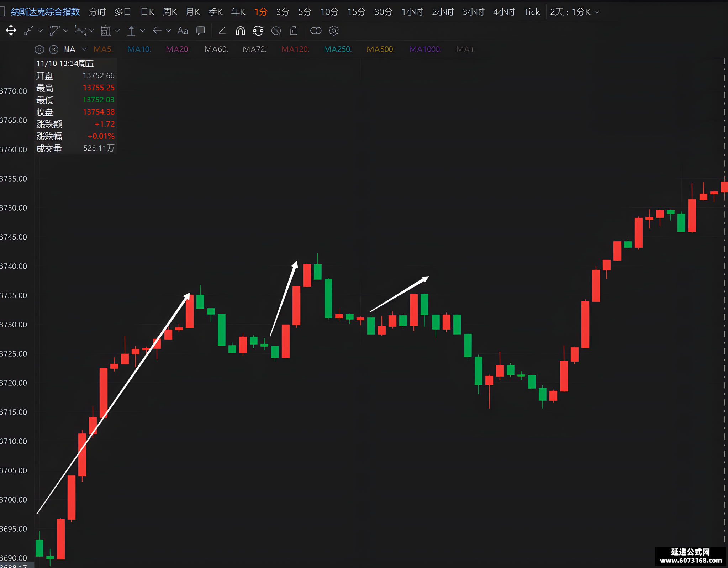
Task: Expand the MA indicator type dropdown
Action: pos(84,49)
